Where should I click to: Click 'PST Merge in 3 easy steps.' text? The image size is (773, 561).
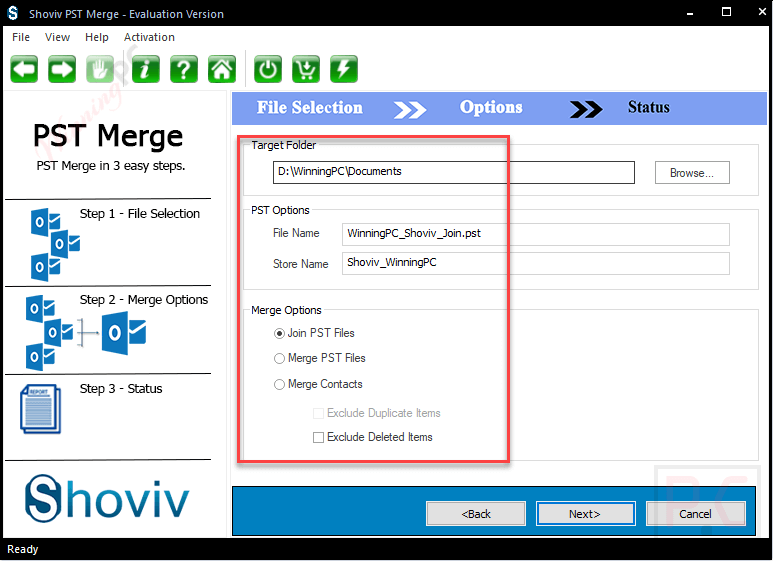point(111,166)
